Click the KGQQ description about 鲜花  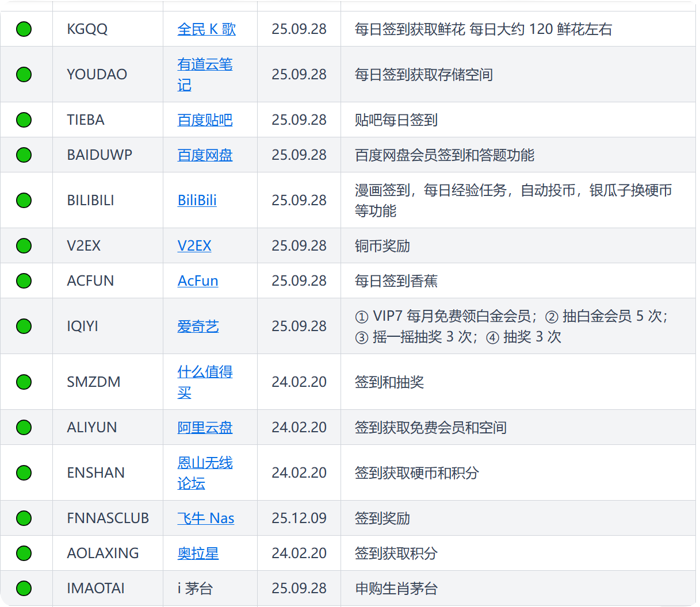point(484,29)
